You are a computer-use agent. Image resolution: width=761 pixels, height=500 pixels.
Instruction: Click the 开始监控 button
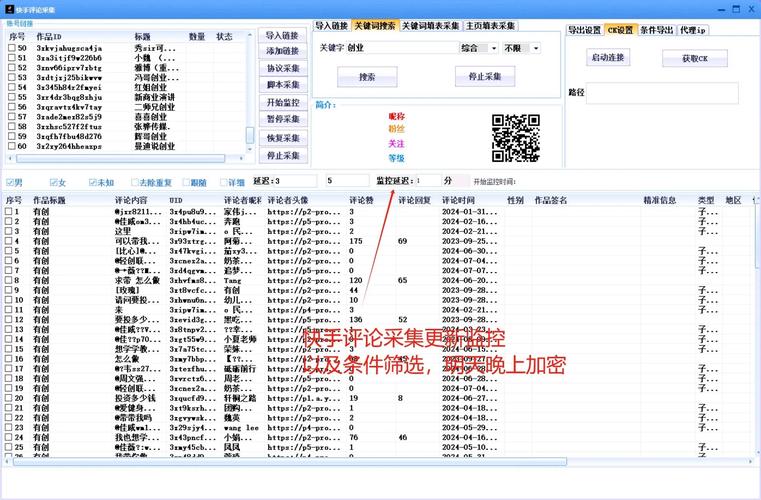[283, 103]
